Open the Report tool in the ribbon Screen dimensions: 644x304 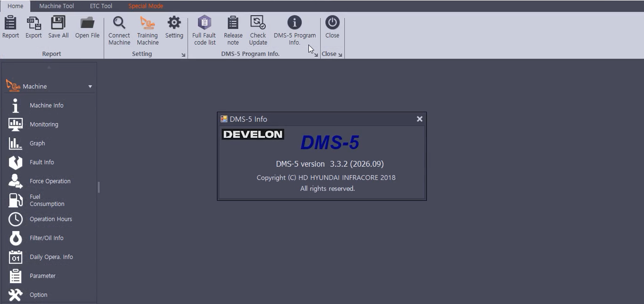11,27
